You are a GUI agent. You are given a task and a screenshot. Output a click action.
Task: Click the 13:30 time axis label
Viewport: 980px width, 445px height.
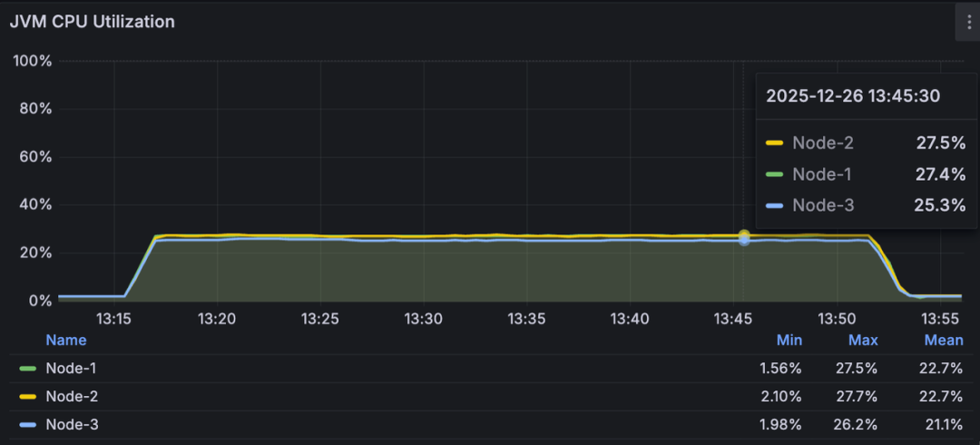pyautogui.click(x=424, y=319)
